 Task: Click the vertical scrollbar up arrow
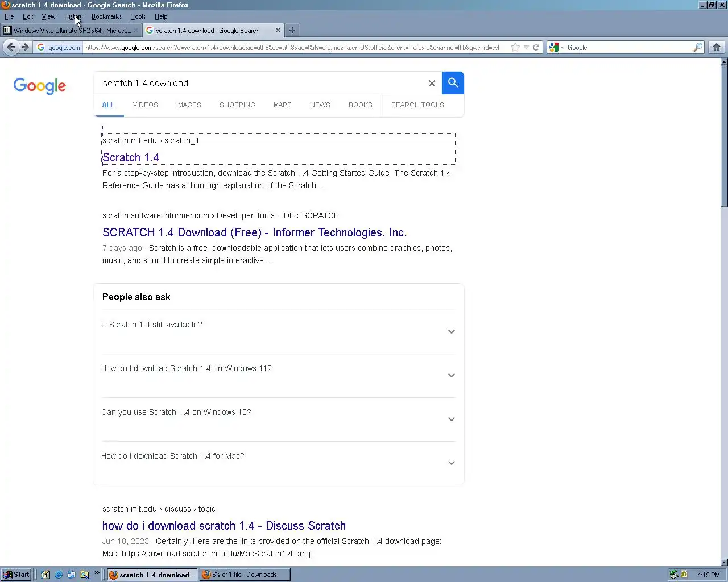tap(723, 61)
